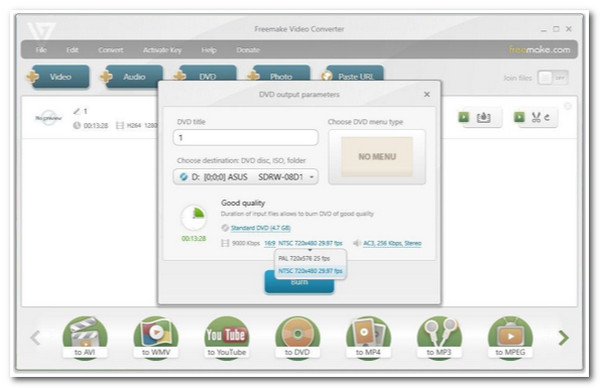This screenshot has width=600, height=388.
Task: Show previous formats with left arrow
Action: coord(35,337)
